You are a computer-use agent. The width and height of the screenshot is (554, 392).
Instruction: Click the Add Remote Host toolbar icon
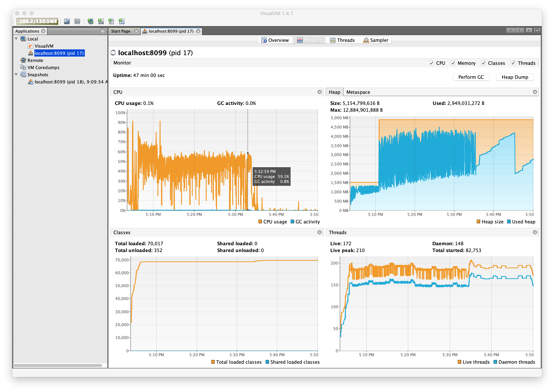pos(91,21)
